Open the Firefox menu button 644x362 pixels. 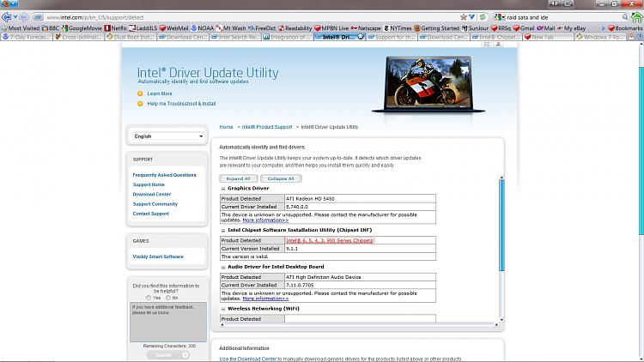point(9,3)
